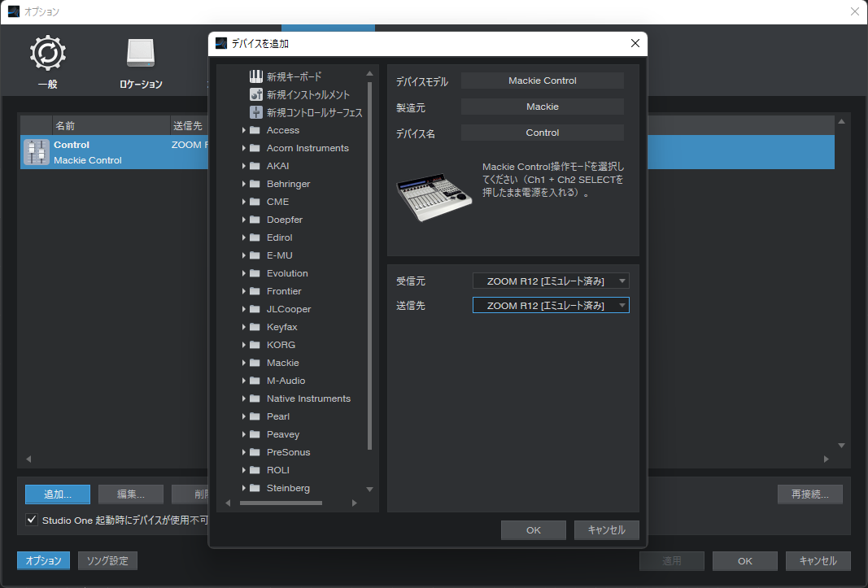This screenshot has width=868, height=588.
Task: Click the Keyfax folder icon
Action: coord(255,327)
